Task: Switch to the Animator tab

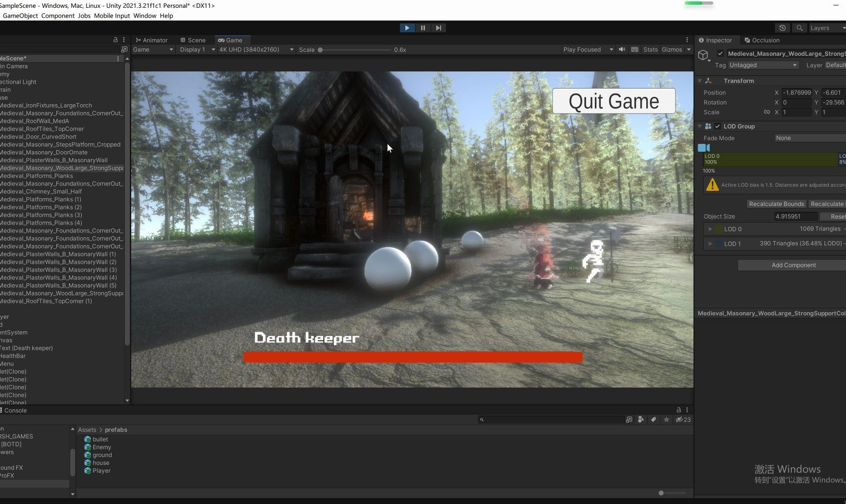Action: point(151,40)
